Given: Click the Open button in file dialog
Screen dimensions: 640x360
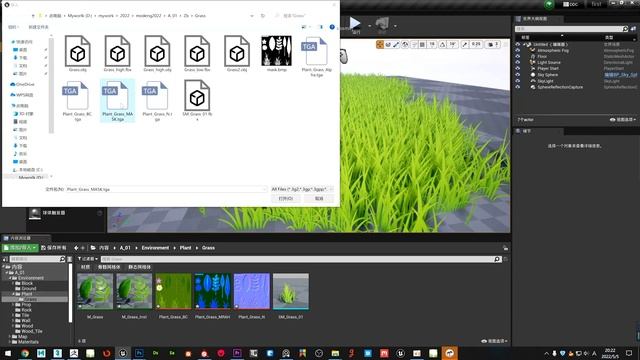Looking at the screenshot, I should pos(286,198).
